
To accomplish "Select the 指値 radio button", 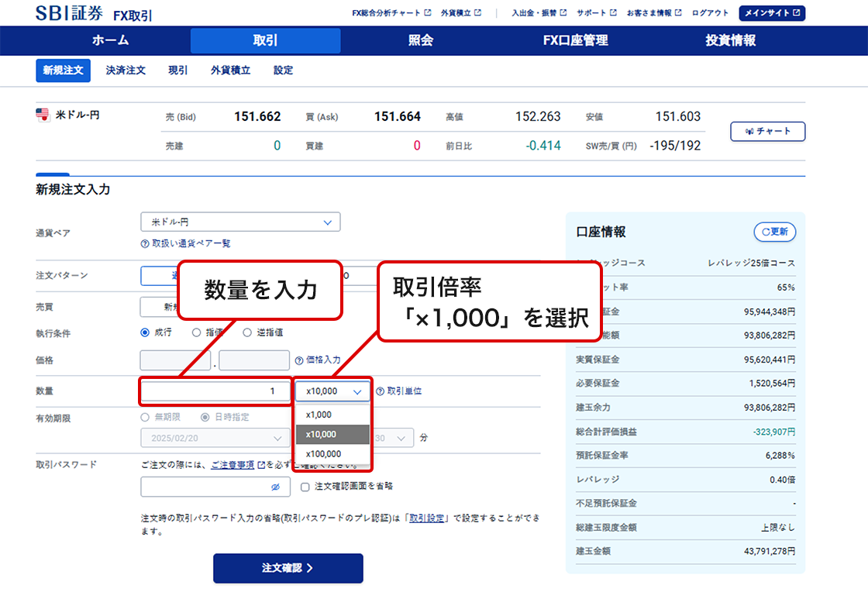I will (x=196, y=332).
